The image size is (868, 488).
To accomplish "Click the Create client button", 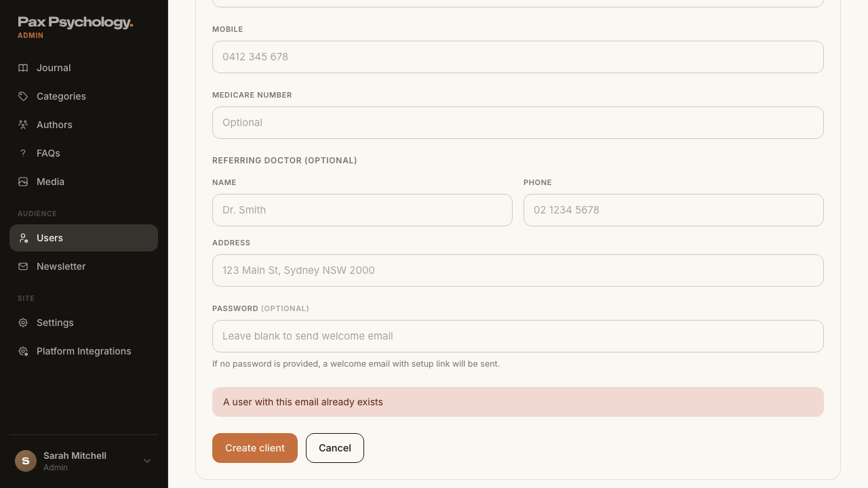I will tap(255, 448).
